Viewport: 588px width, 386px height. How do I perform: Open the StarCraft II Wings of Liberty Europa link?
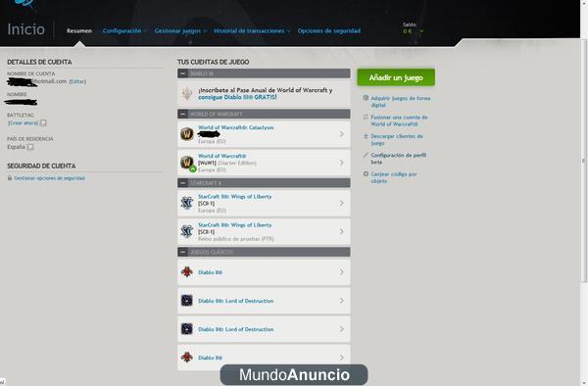pos(235,196)
